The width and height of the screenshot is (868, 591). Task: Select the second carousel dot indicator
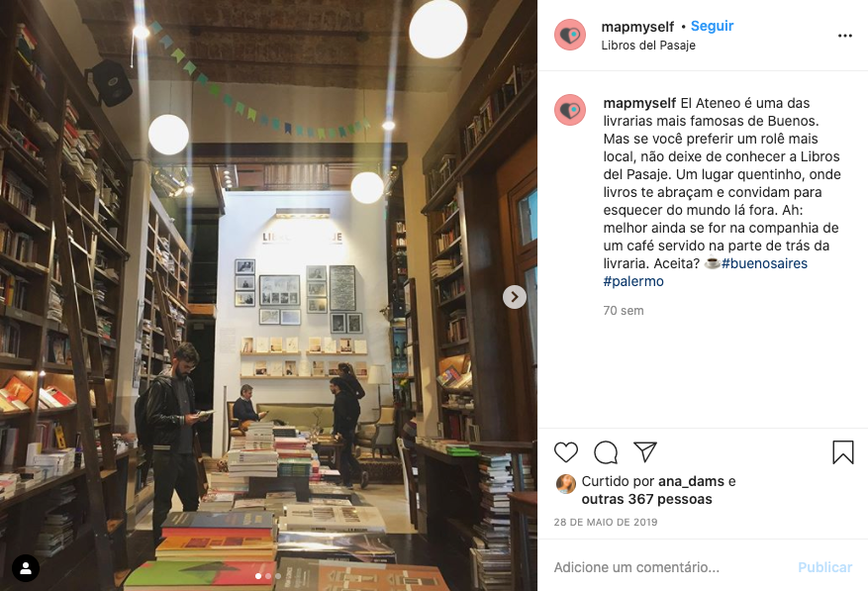(268, 576)
